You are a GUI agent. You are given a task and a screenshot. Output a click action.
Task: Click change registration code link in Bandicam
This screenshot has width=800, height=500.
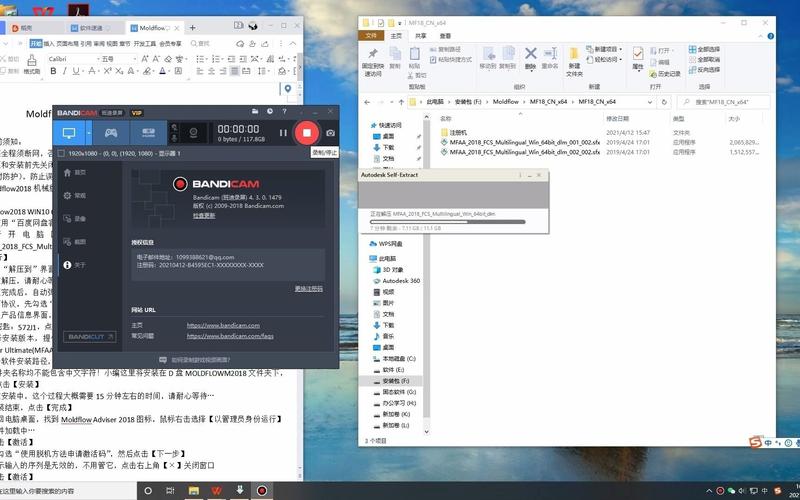tap(309, 289)
